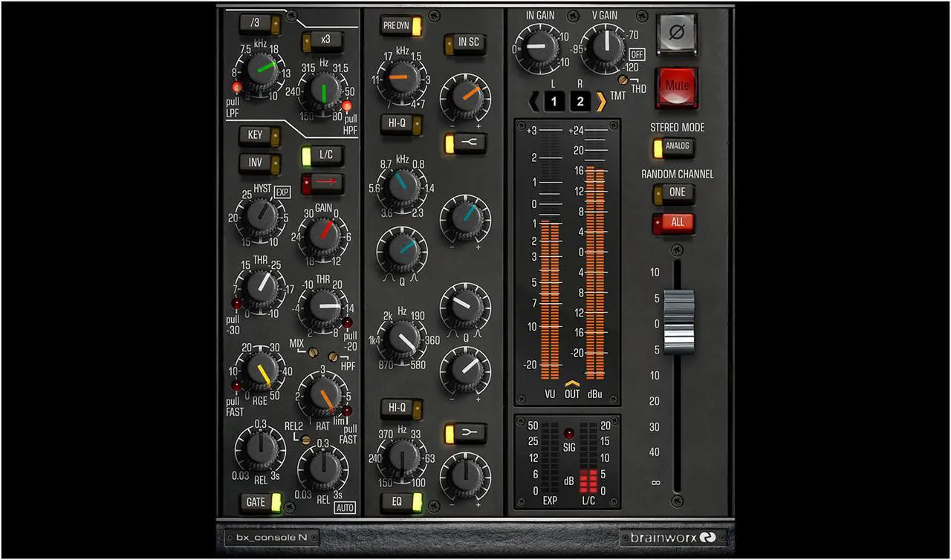Click the low-mid Hz frequency knob
951x560 pixels.
point(402,339)
